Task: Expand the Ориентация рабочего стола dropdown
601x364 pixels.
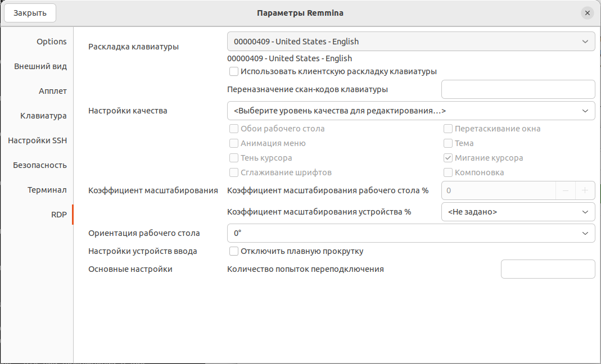Action: click(x=411, y=233)
